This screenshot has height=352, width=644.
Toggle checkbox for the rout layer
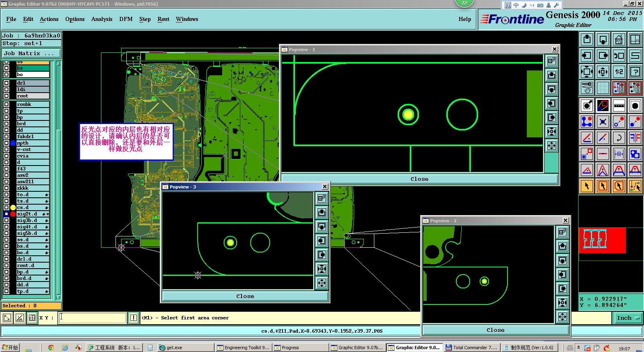[6, 96]
